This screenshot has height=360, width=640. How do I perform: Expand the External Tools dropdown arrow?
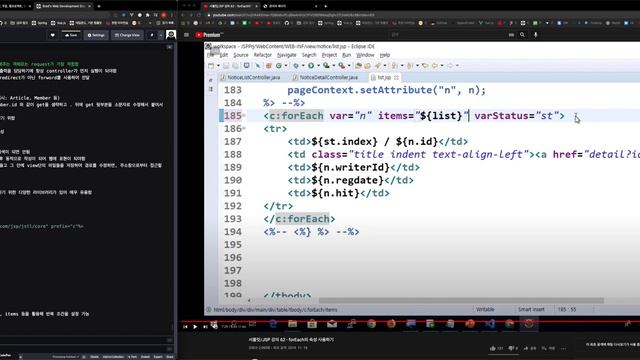349,65
